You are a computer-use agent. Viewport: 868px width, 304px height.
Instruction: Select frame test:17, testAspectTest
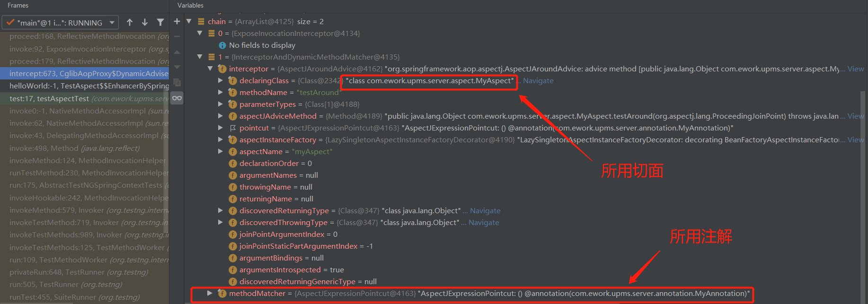pos(84,98)
